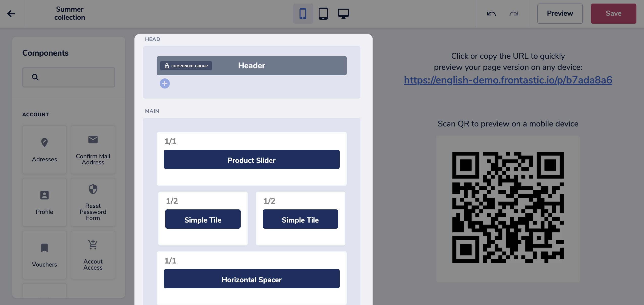
Task: Select the Profile component
Action: pos(44,202)
